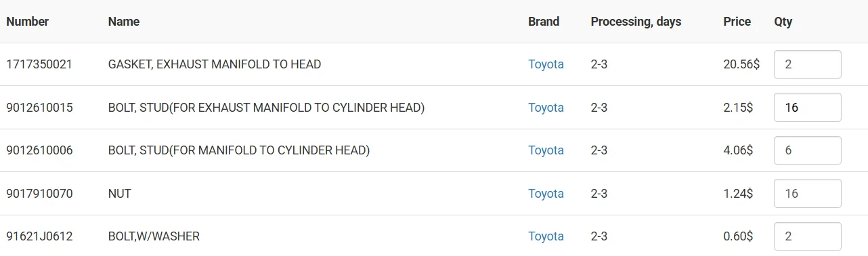Open Toyota link for part 9012610015

546,107
